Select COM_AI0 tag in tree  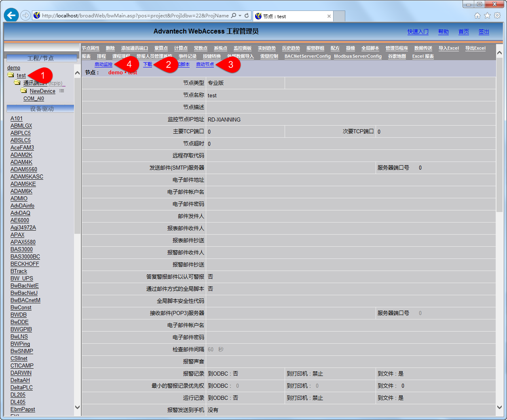(34, 99)
